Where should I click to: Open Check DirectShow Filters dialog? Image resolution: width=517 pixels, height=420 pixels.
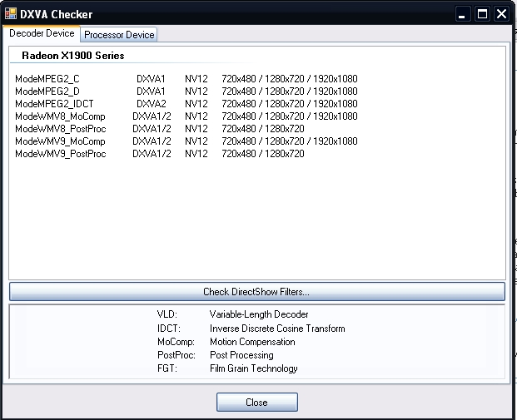point(257,292)
